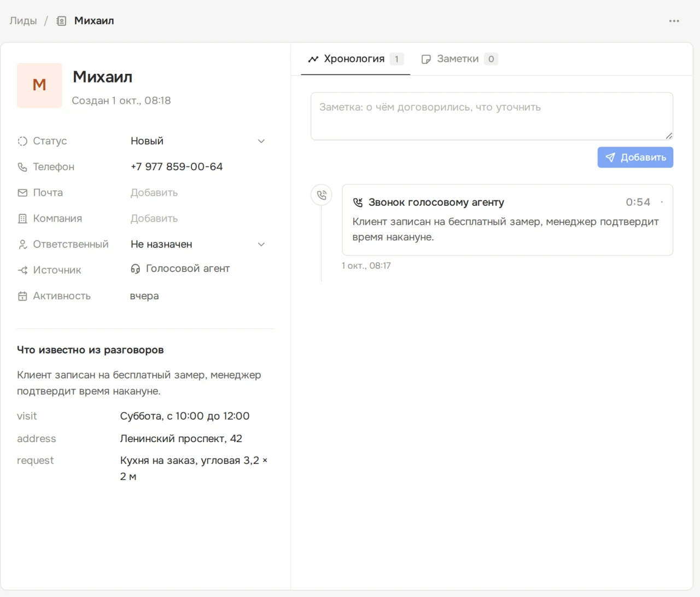Open the three-dots more options menu
700x597 pixels.
pos(674,21)
